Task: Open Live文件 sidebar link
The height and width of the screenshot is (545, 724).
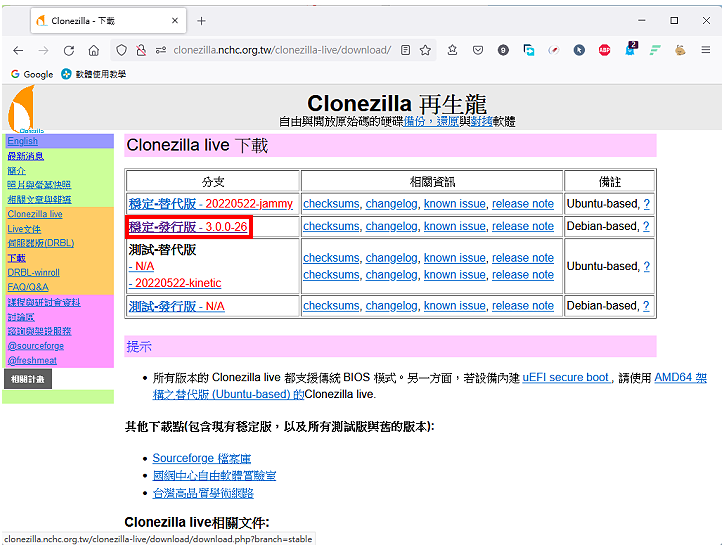Action: 24,229
